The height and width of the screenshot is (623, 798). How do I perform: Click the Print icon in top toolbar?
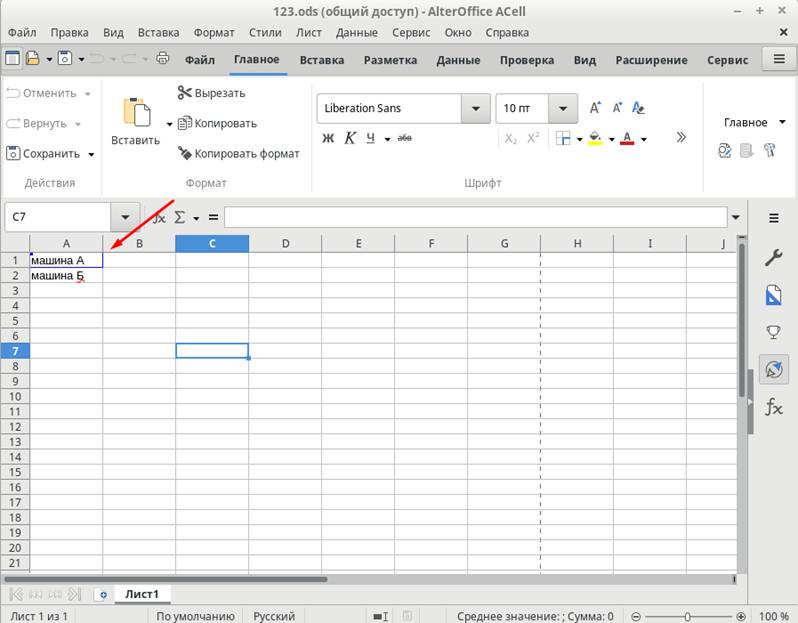point(163,59)
